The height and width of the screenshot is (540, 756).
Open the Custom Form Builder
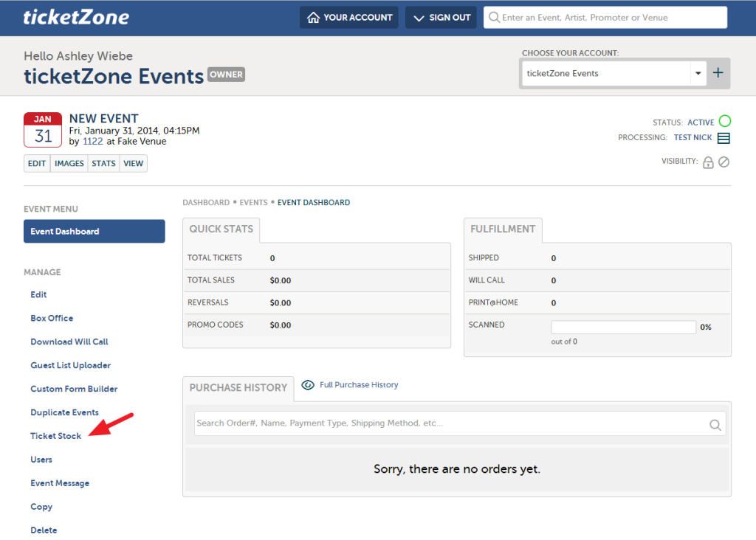click(x=74, y=389)
